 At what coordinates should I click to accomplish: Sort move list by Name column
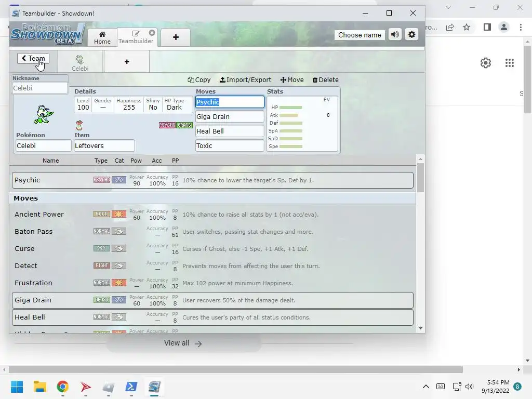pyautogui.click(x=50, y=161)
